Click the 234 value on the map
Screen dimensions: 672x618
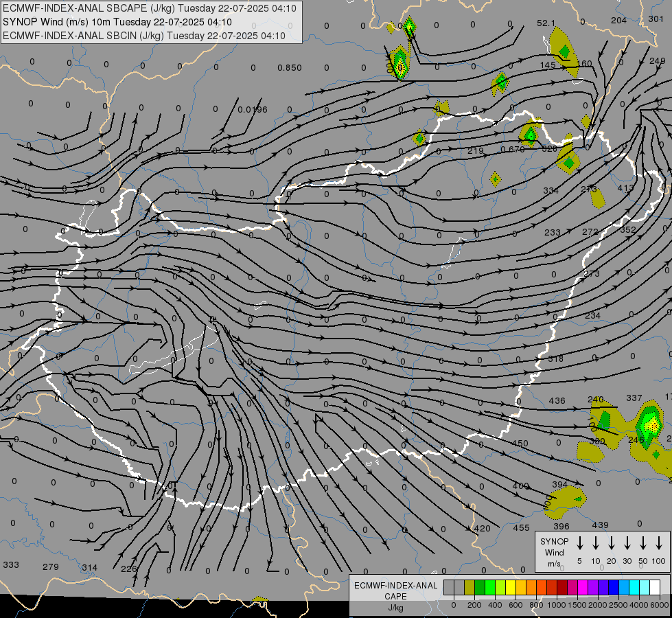[x=592, y=316]
